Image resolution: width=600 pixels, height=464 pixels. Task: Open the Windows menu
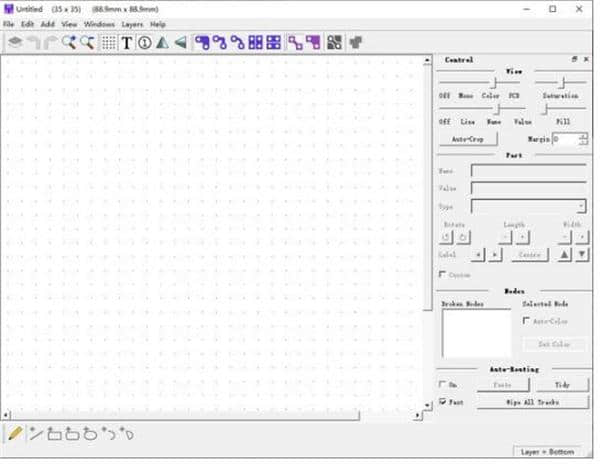(x=99, y=23)
